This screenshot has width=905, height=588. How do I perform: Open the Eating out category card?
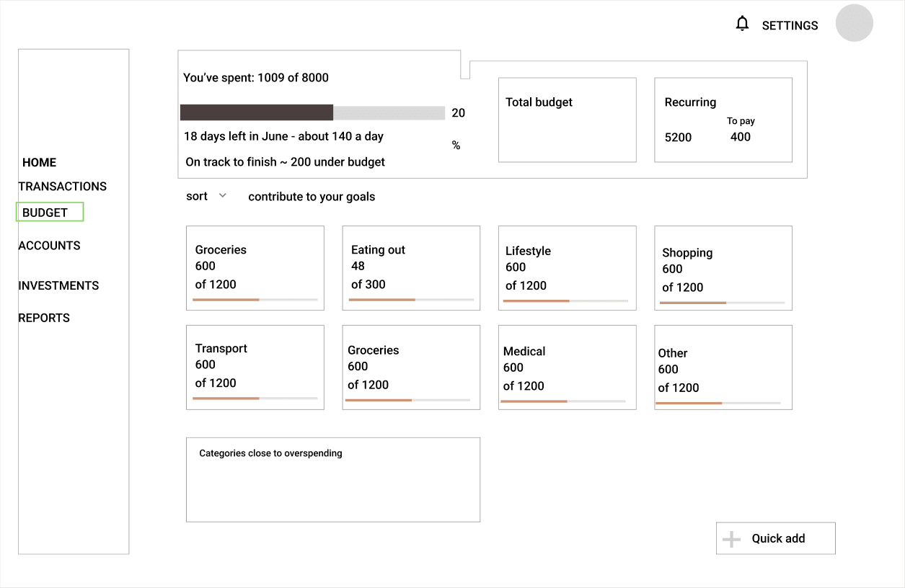pos(411,268)
